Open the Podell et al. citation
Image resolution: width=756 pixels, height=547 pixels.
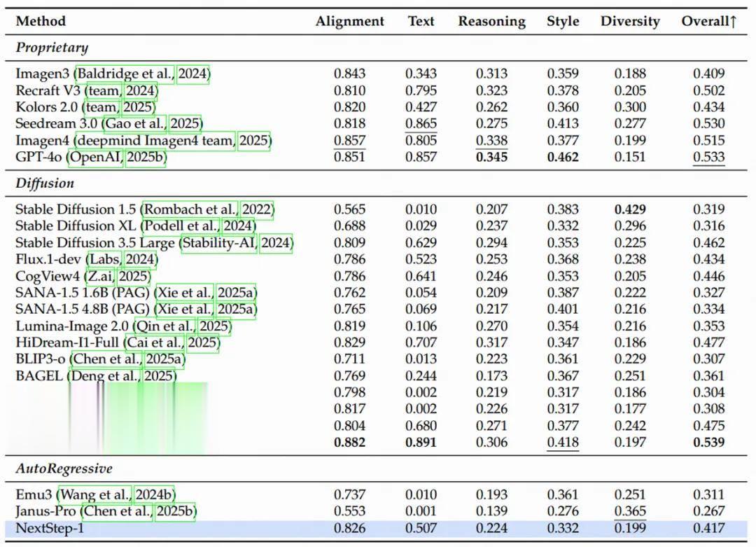181,226
